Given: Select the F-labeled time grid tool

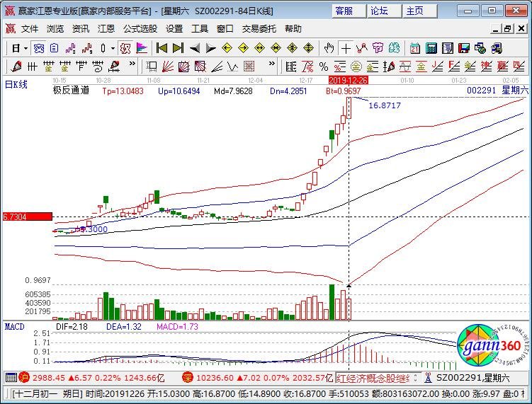Looking at the screenshot, I should click(x=81, y=66).
